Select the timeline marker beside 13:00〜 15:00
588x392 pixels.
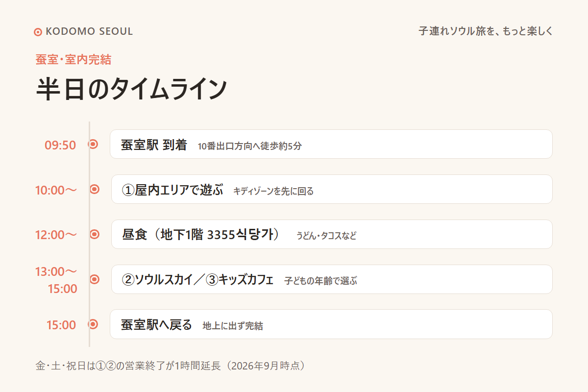[95, 279]
